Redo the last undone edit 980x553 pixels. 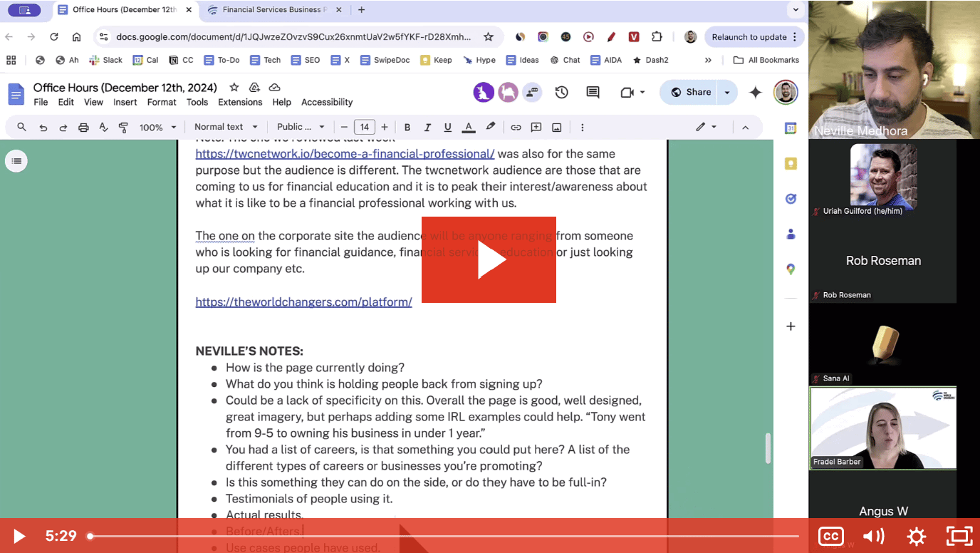pyautogui.click(x=63, y=128)
